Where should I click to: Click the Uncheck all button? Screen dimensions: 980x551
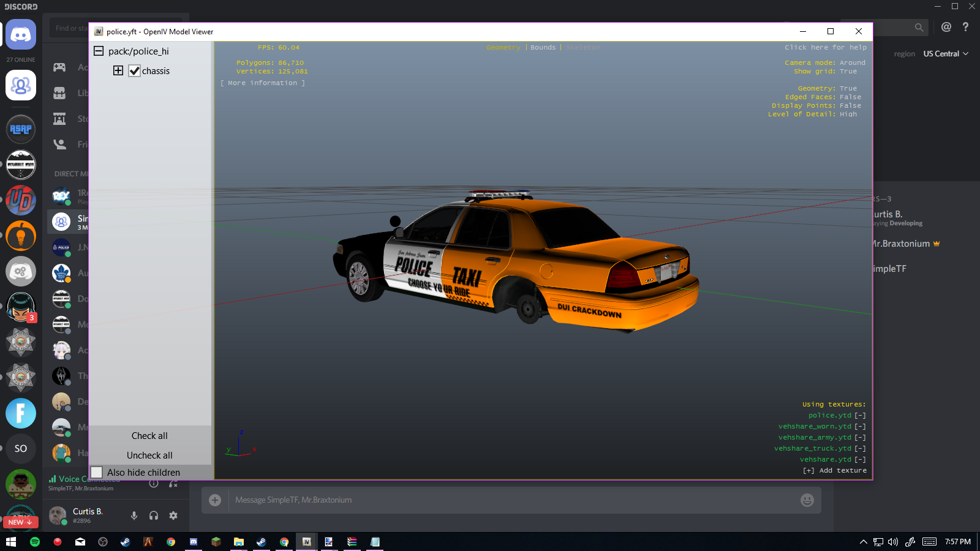(149, 455)
